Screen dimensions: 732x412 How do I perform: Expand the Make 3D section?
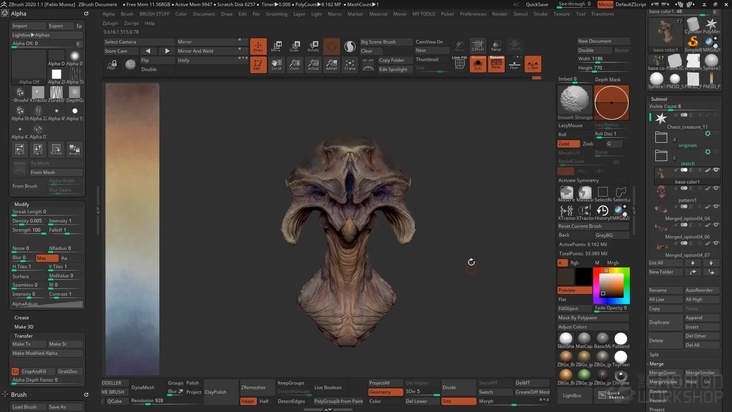(x=24, y=327)
